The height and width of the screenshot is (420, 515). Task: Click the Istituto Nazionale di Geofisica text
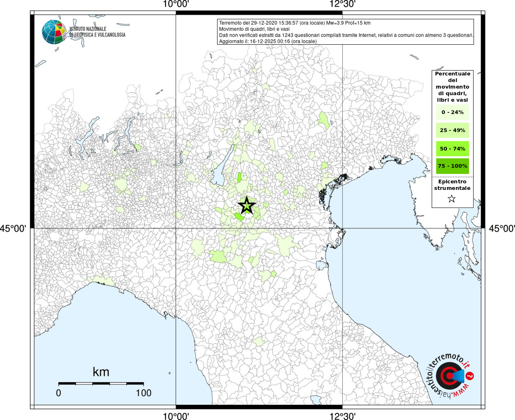97,32
